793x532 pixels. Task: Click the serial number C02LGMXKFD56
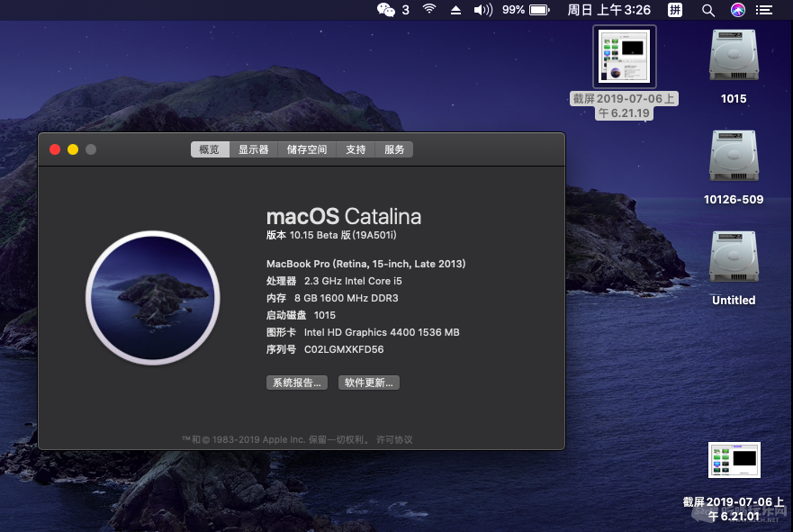pos(344,349)
